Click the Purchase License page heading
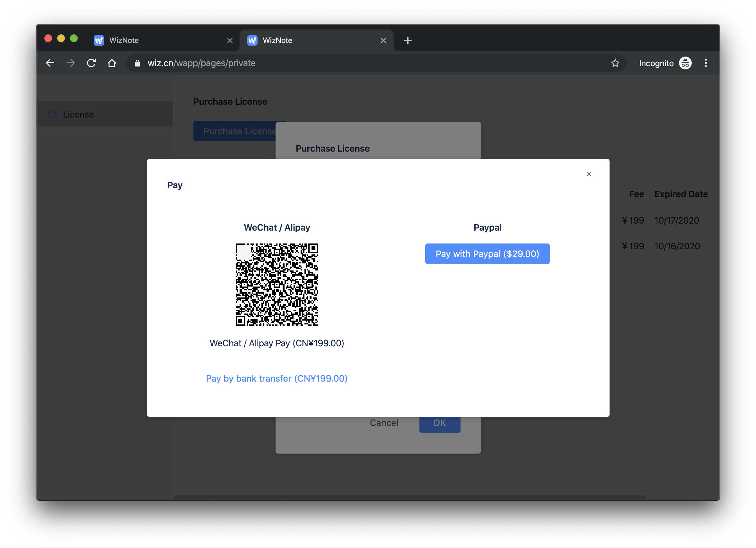756x548 pixels. point(230,101)
